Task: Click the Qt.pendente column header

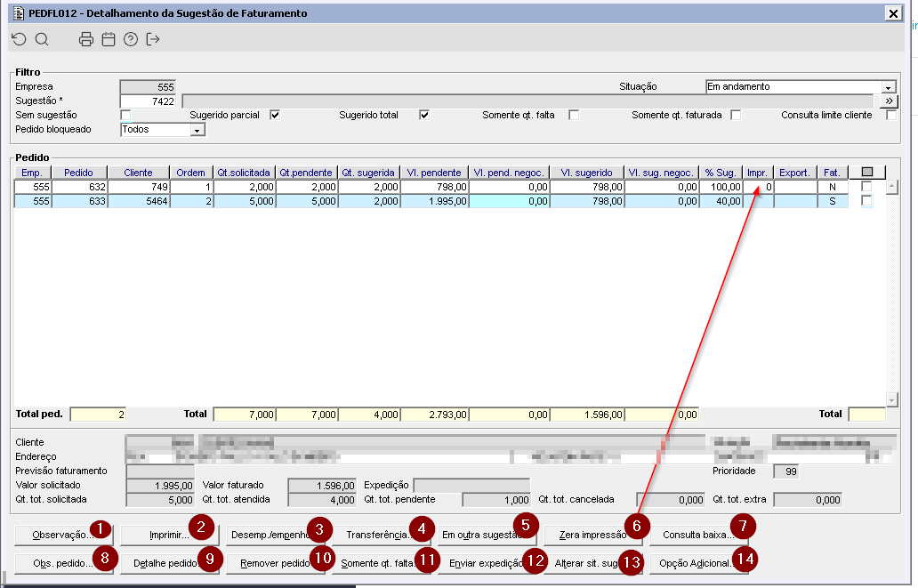Action: tap(306, 173)
